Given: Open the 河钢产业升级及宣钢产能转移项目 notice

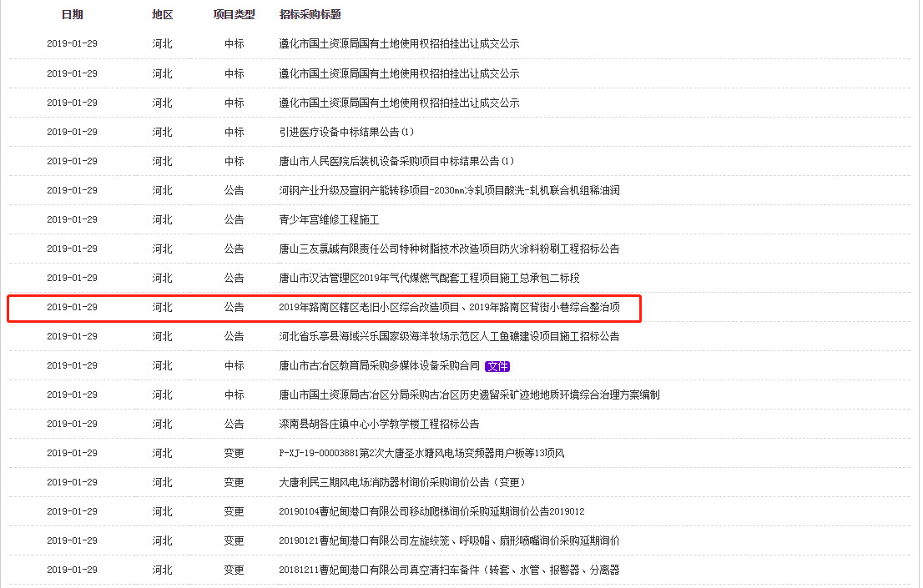Looking at the screenshot, I should point(449,190).
